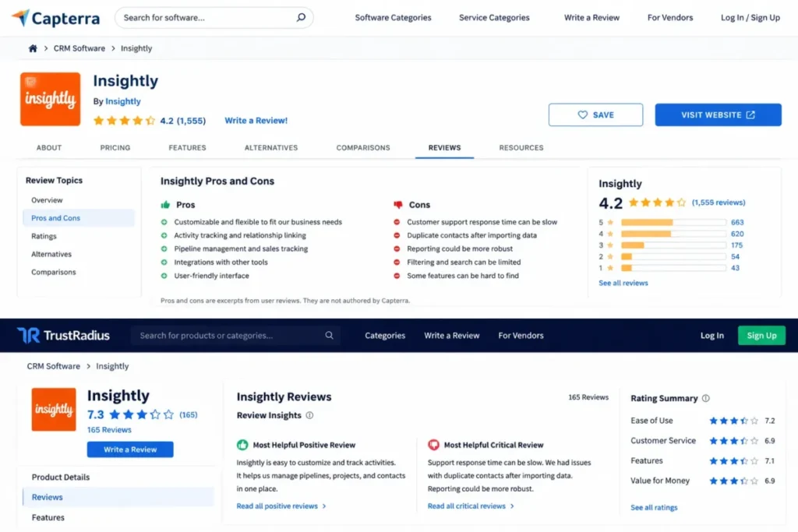Click the Rating Summary info icon
The image size is (798, 532).
click(706, 398)
